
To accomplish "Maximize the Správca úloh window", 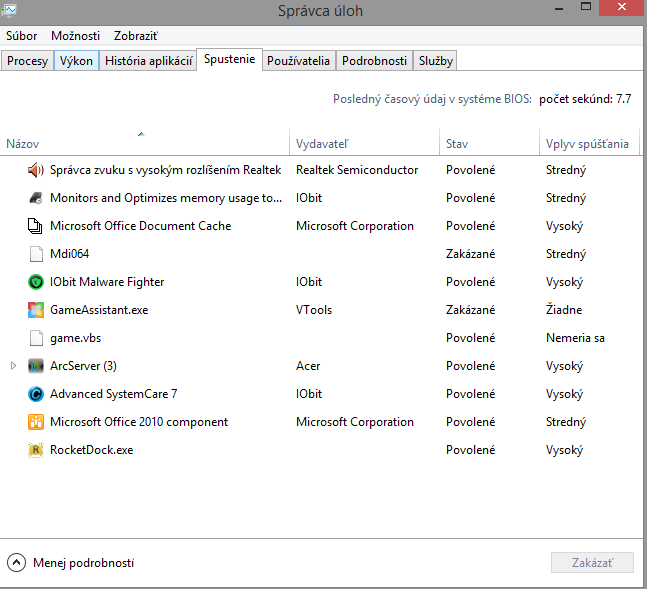I will coord(586,7).
